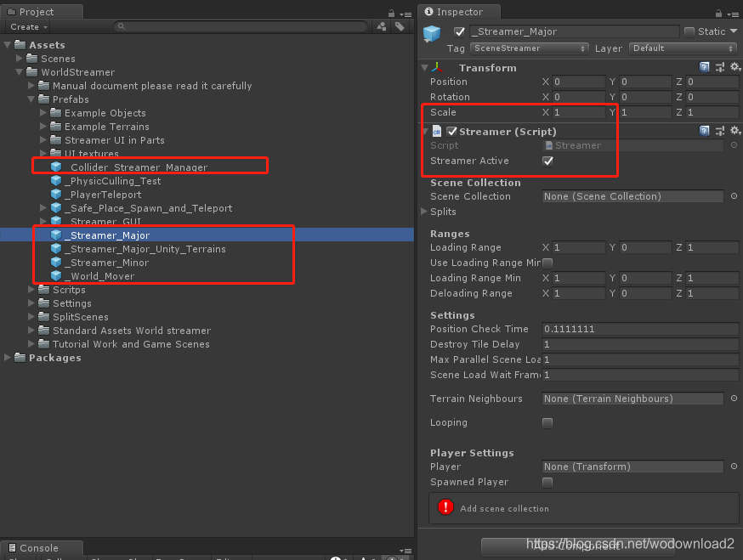Enable Use Loading Range Min checkbox
The height and width of the screenshot is (560, 743).
pyautogui.click(x=547, y=263)
